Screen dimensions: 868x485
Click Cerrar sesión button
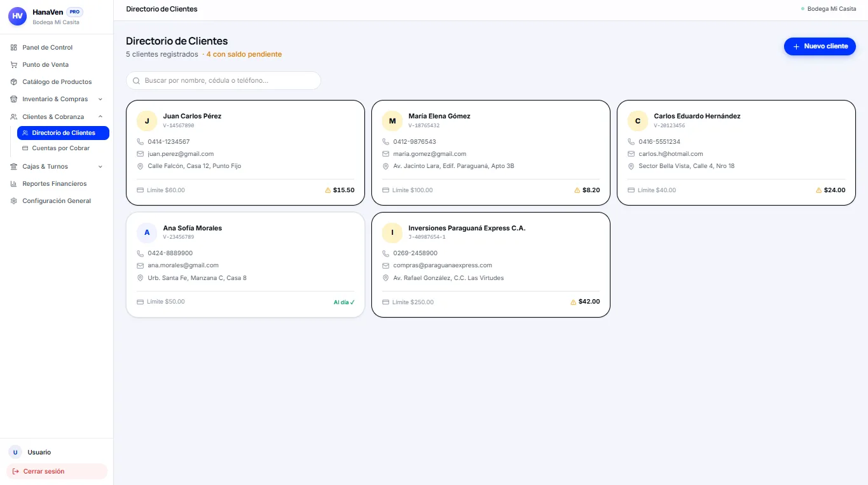[57, 471]
